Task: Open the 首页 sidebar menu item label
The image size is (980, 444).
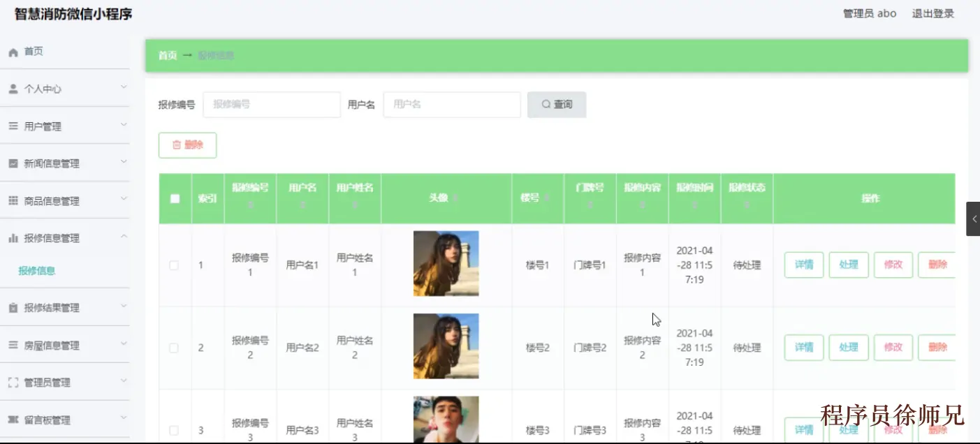Action: (x=34, y=52)
